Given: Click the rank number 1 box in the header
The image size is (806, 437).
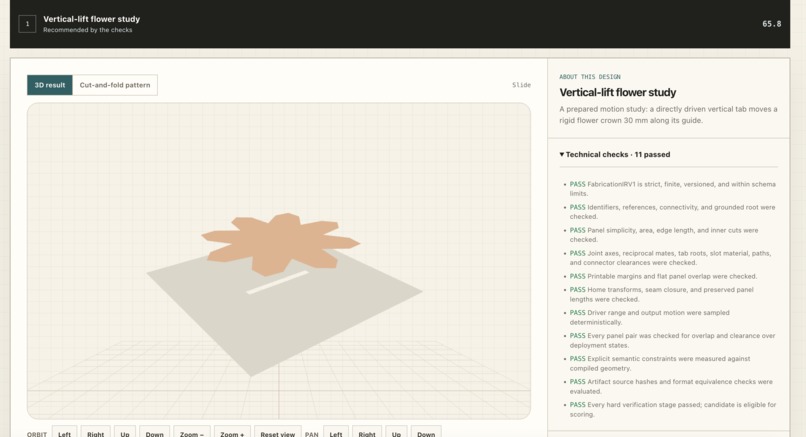Looking at the screenshot, I should pyautogui.click(x=27, y=24).
